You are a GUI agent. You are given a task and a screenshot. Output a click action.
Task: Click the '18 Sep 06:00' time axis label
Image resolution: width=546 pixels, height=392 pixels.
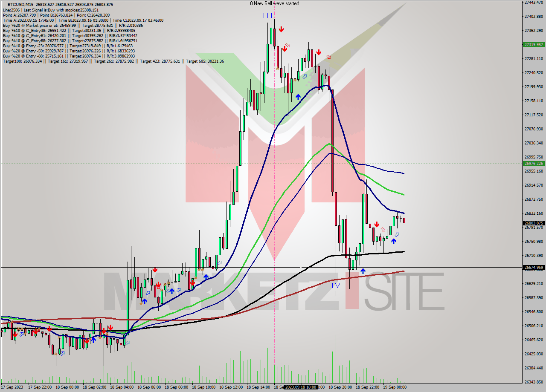tap(149, 387)
